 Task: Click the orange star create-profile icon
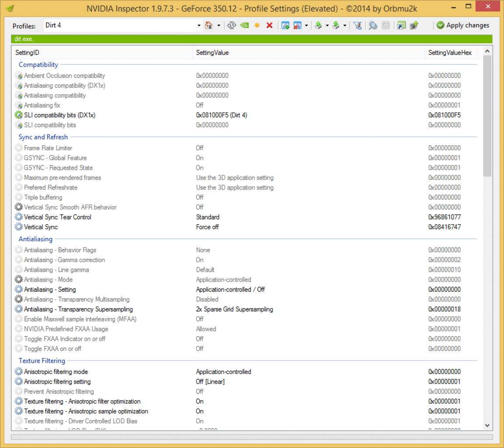click(x=257, y=25)
